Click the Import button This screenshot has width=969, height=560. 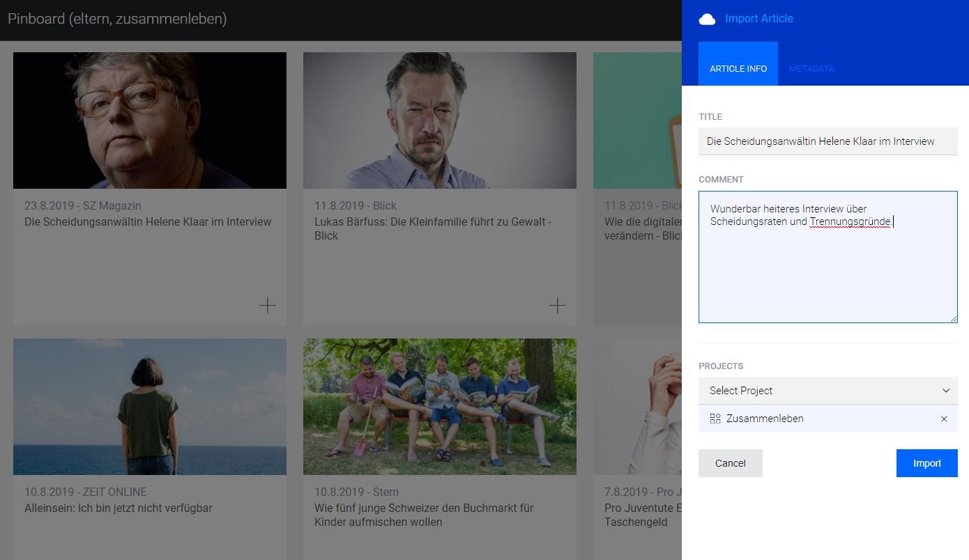tap(927, 463)
